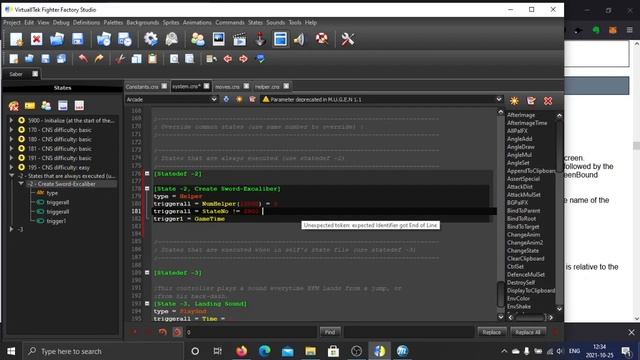Open the Project menu

click(x=11, y=22)
